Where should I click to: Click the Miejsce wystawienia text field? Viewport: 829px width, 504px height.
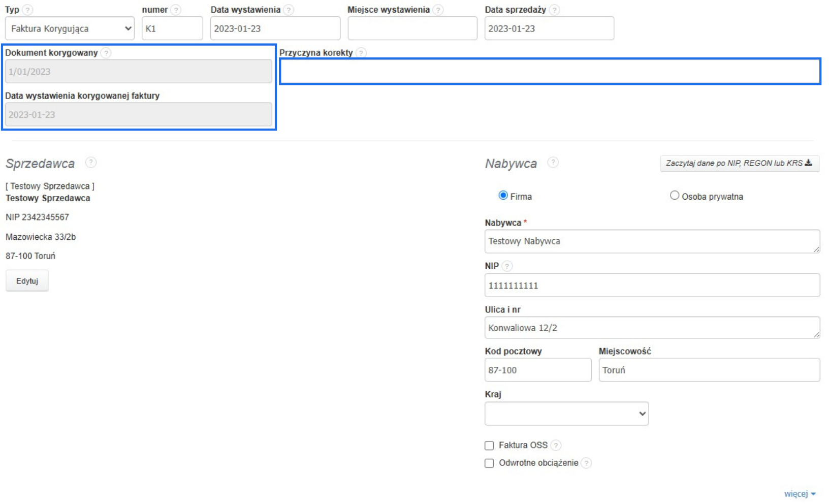click(412, 28)
